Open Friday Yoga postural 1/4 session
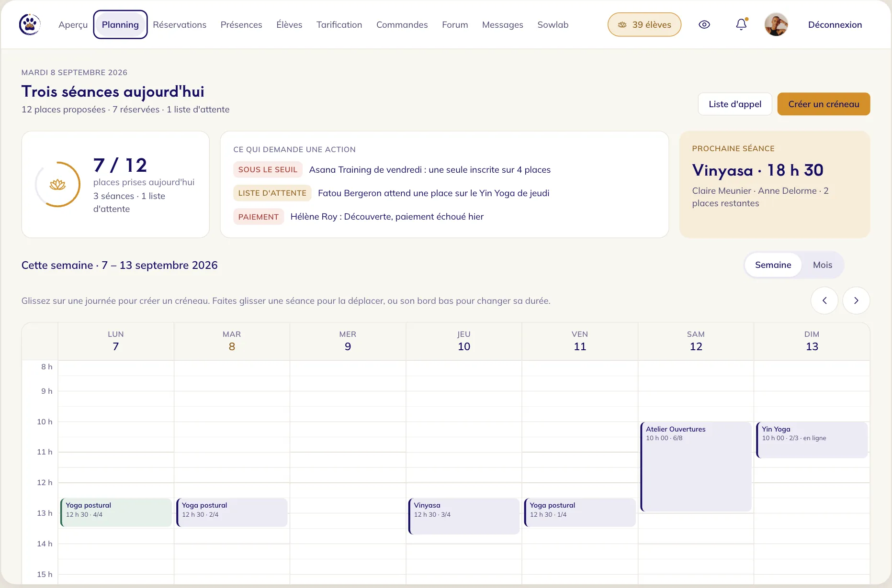The image size is (892, 588). (580, 512)
